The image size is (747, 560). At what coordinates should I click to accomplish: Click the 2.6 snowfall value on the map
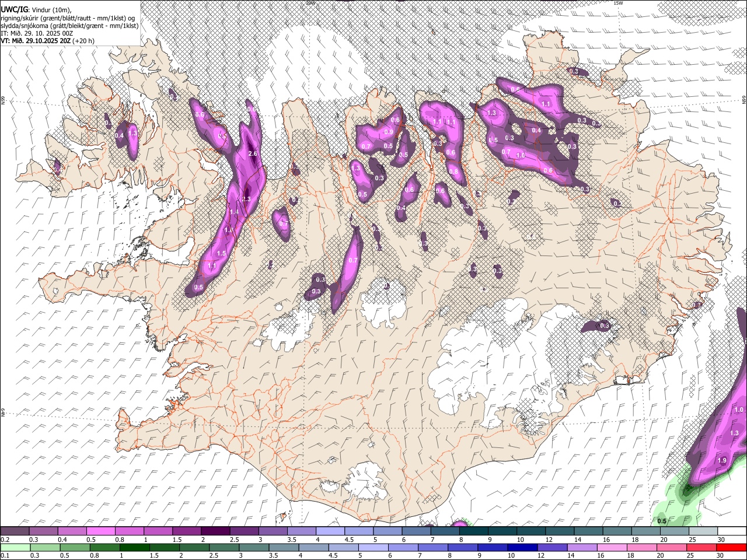point(253,154)
